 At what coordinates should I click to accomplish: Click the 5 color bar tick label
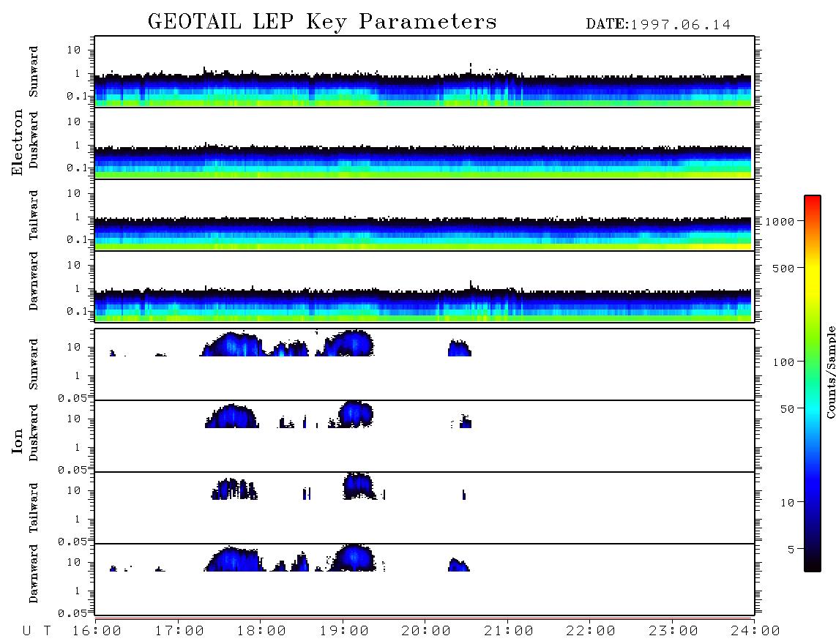tap(791, 549)
